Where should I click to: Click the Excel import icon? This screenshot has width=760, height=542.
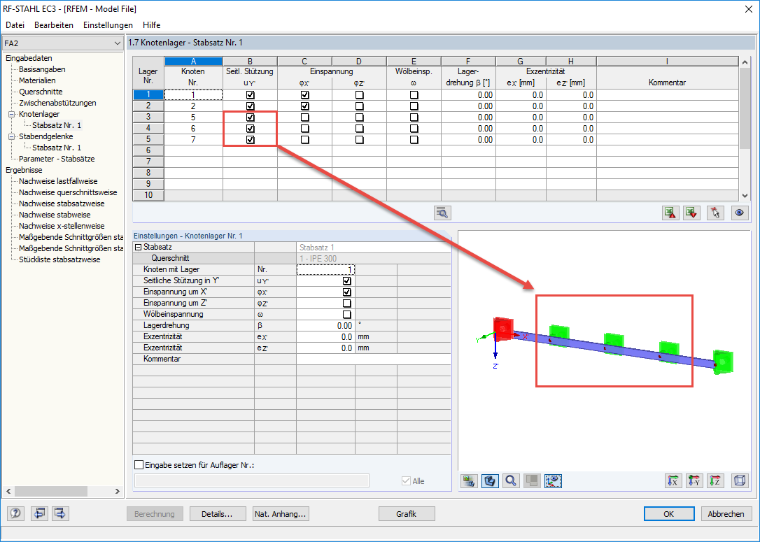(x=692, y=212)
